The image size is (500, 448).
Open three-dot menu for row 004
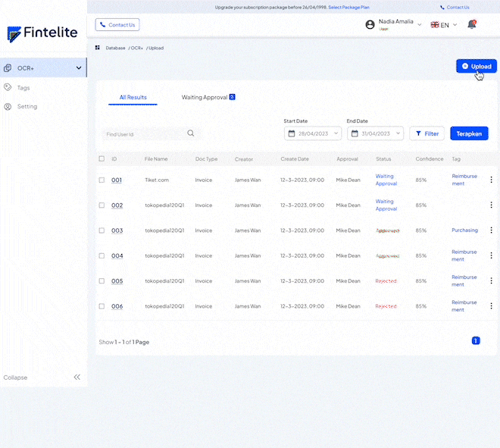pos(491,255)
